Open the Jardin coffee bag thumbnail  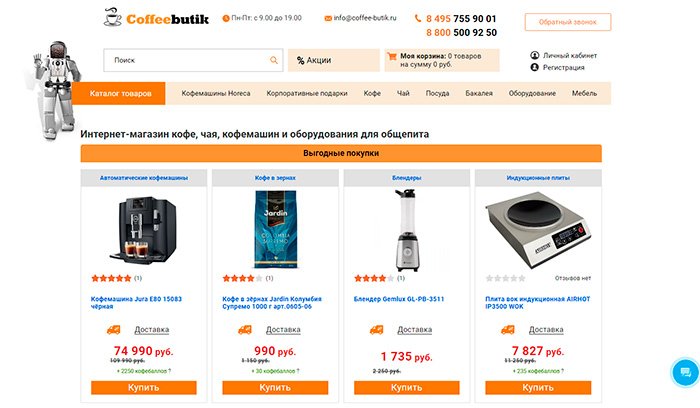pos(275,229)
